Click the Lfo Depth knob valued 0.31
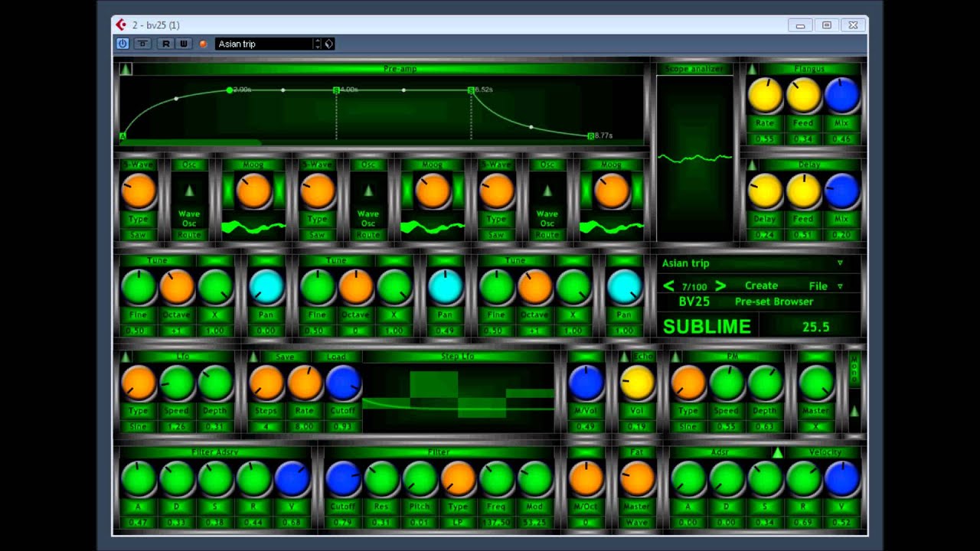This screenshot has height=551, width=980. point(215,383)
